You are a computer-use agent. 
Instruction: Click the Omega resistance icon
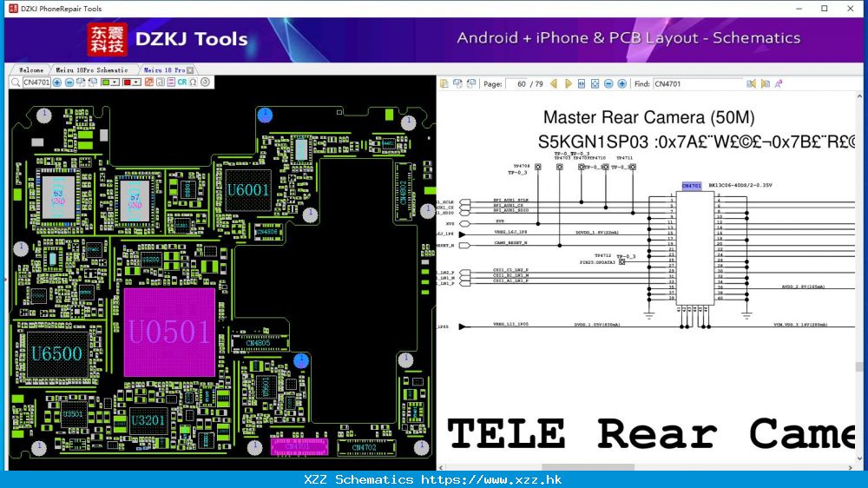click(x=194, y=82)
